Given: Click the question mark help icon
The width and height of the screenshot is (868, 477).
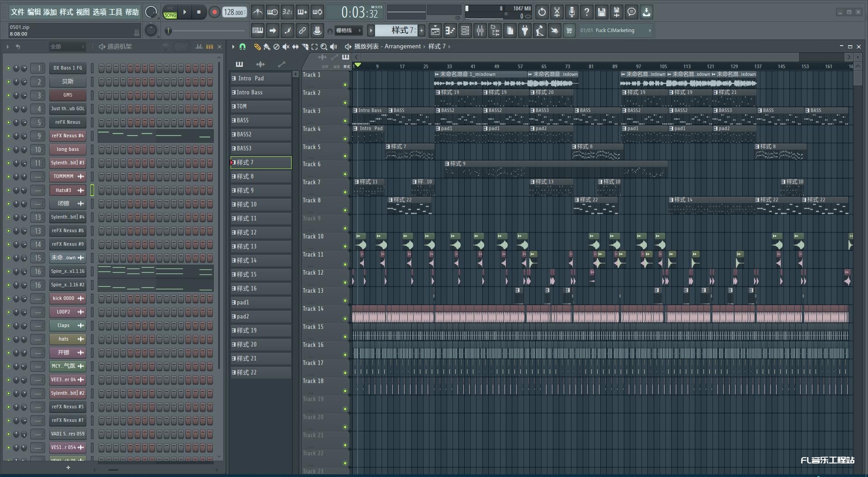Looking at the screenshot, I should tap(587, 12).
